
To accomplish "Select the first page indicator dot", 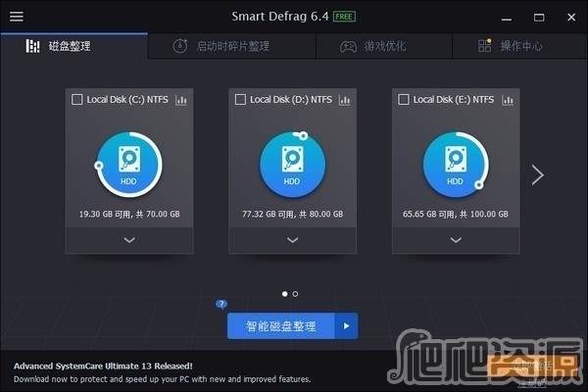I will (284, 294).
